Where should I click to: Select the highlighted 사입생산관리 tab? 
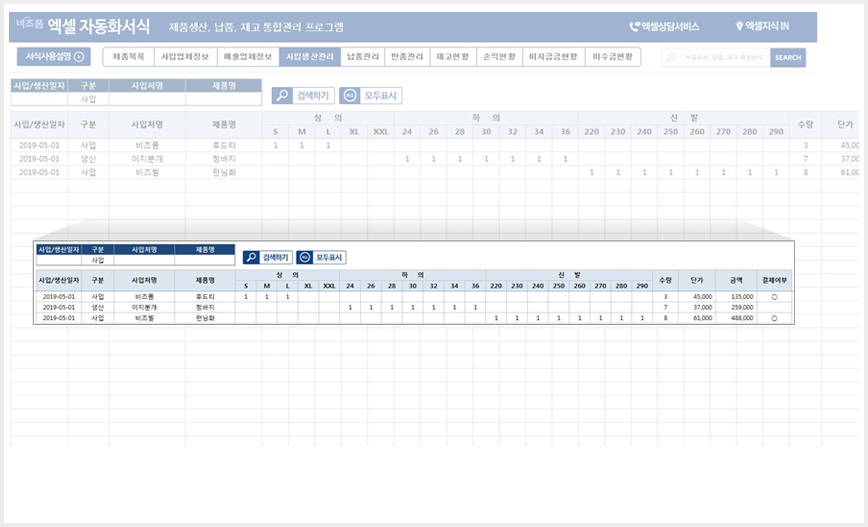[x=310, y=56]
